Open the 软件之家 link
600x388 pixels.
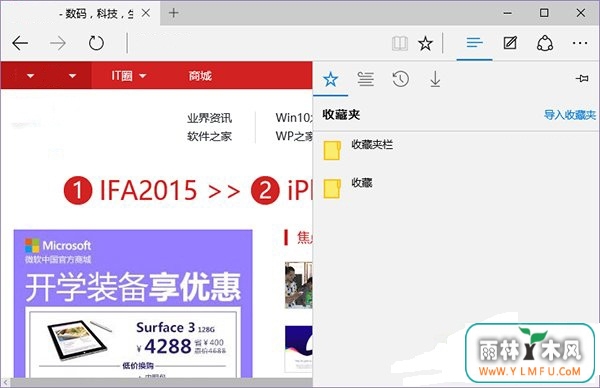click(209, 136)
